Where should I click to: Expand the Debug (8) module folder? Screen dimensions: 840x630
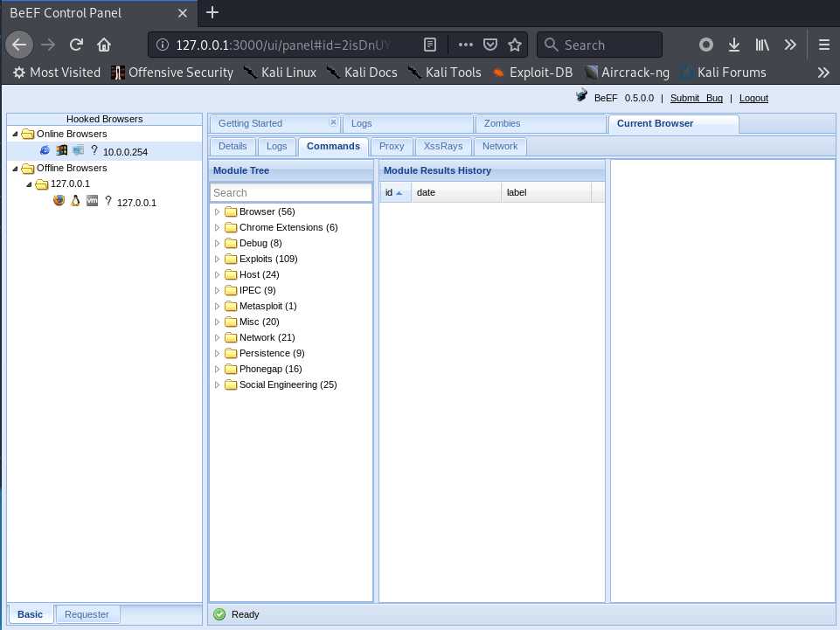click(x=217, y=243)
